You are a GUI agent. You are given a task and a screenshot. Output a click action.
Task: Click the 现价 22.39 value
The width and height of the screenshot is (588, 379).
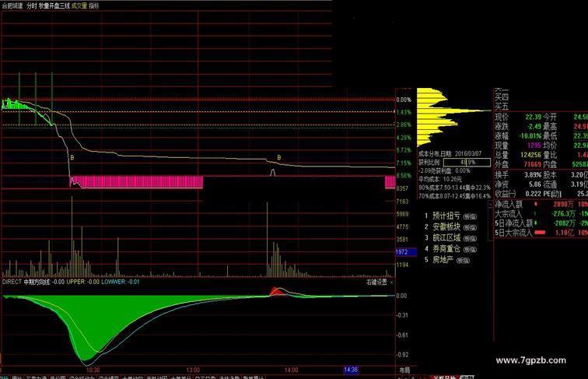coord(533,117)
